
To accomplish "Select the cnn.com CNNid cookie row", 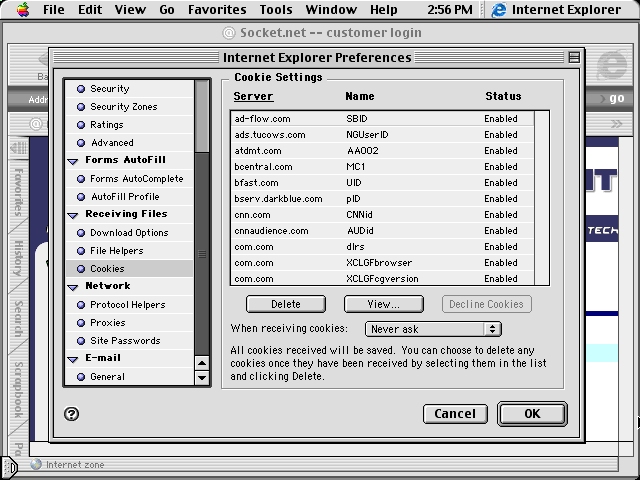I will coord(382,215).
